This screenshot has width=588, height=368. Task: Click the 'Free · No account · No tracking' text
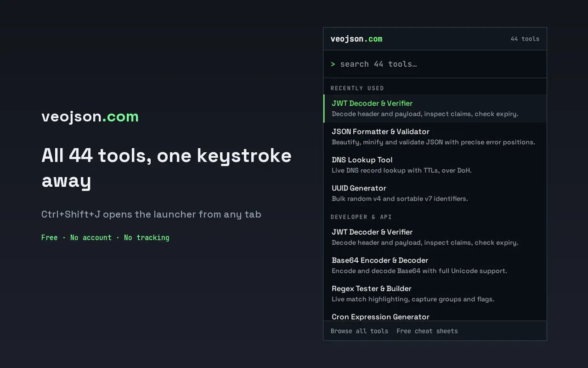pos(105,237)
